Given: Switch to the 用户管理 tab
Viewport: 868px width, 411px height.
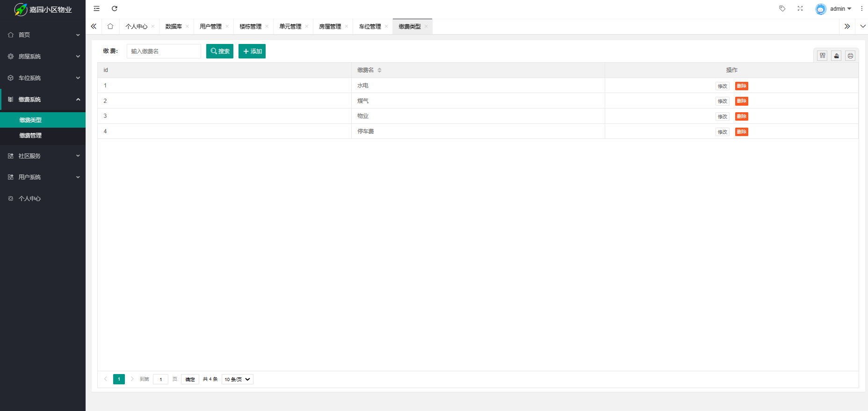Looking at the screenshot, I should pos(211,27).
